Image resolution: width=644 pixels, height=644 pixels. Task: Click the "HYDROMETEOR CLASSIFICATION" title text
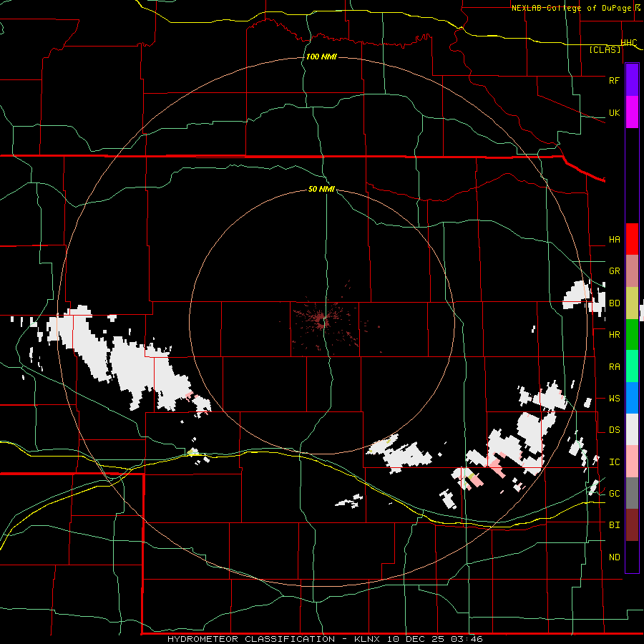[251, 639]
